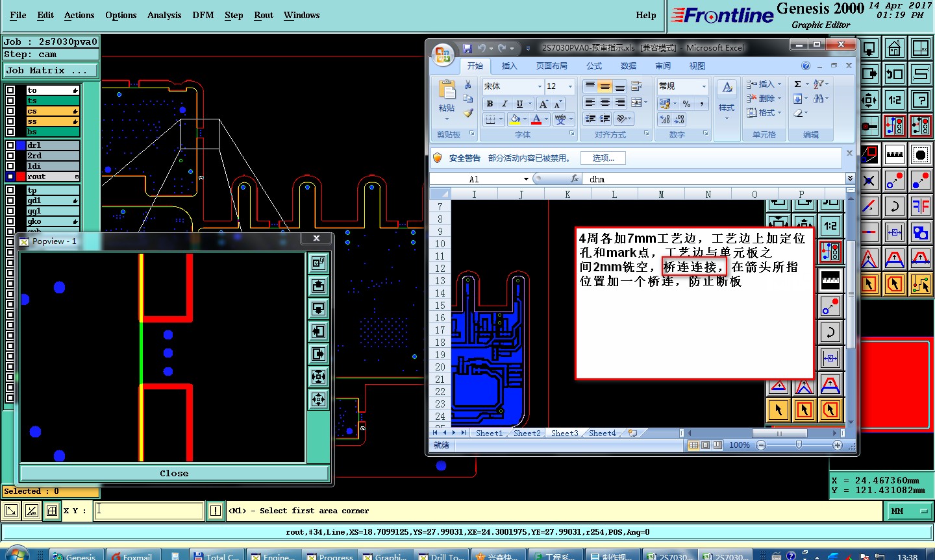Toggle the checkbox for layer 'ss'

tap(10, 121)
